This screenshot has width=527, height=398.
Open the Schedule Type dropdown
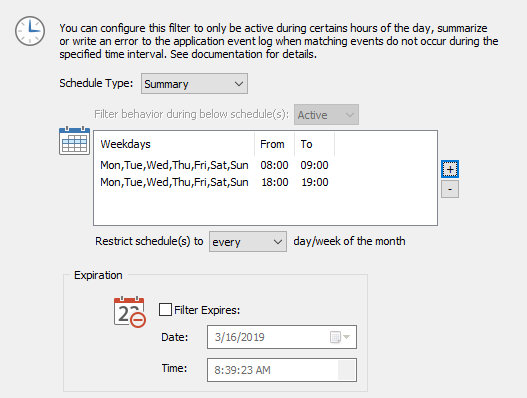[194, 84]
